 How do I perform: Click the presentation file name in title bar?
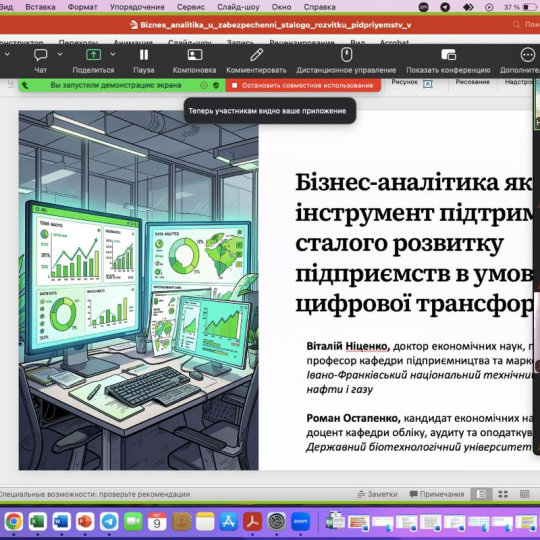point(276,25)
